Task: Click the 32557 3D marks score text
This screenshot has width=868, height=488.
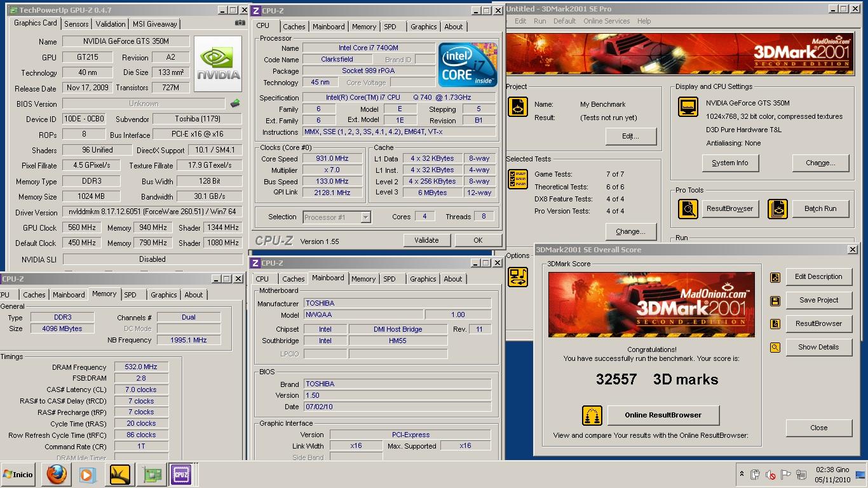Action: click(657, 379)
